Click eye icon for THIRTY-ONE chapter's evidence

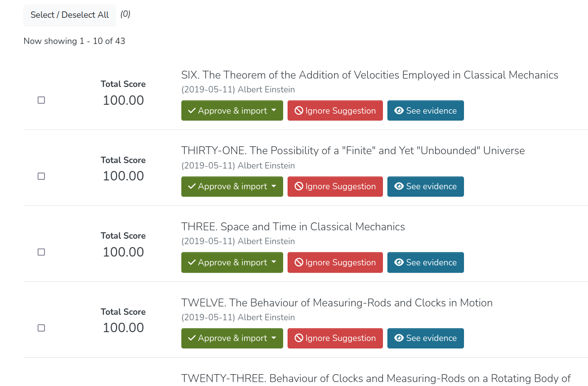pos(399,186)
